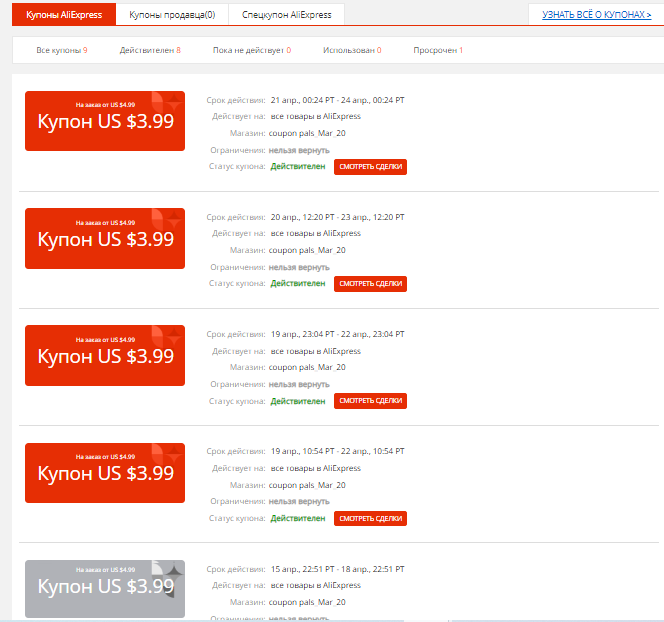
Task: Click нельзя вернуть restriction on 19 апр. 10:54 coupon
Action: coord(299,501)
